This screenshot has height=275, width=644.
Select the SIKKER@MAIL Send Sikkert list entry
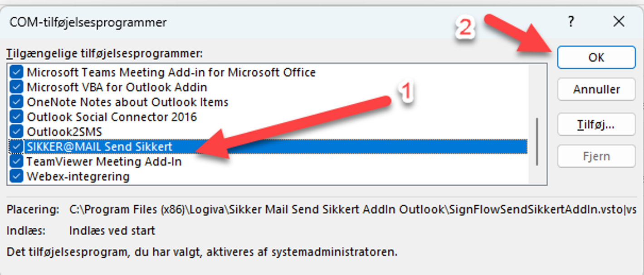(268, 147)
